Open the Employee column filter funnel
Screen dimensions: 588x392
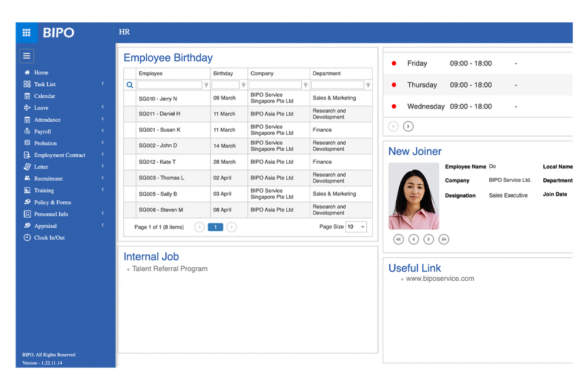pos(206,85)
